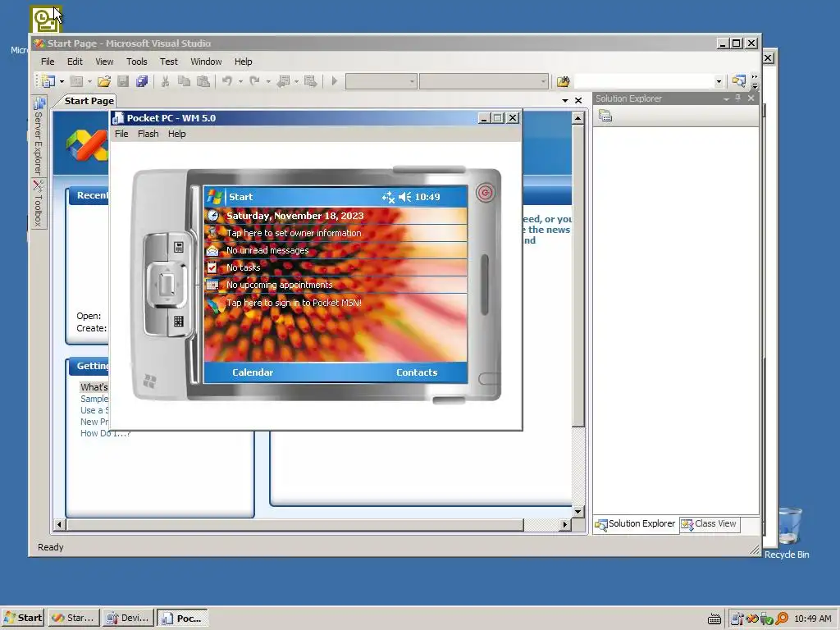The image size is (840, 630).
Task: Tap the connectivity icon in emulator title bar
Action: point(388,197)
